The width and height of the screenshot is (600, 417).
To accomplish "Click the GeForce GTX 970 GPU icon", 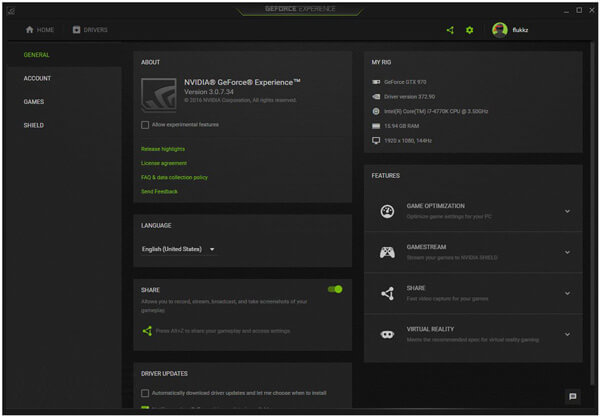I will point(376,82).
